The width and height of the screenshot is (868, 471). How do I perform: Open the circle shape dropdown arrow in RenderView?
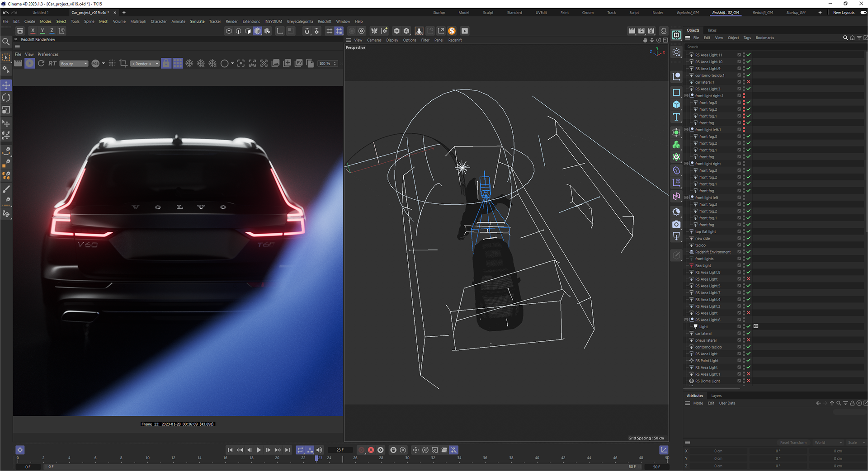pos(232,63)
